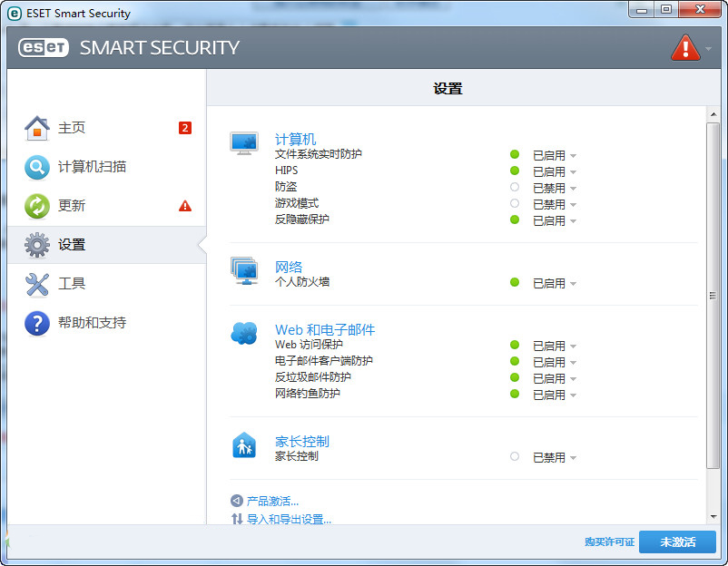Open 帮助和支持 from the sidebar
728x566 pixels.
(92, 323)
